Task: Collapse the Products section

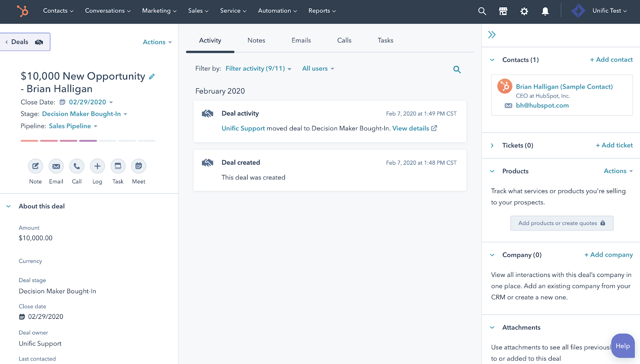Action: tap(492, 171)
